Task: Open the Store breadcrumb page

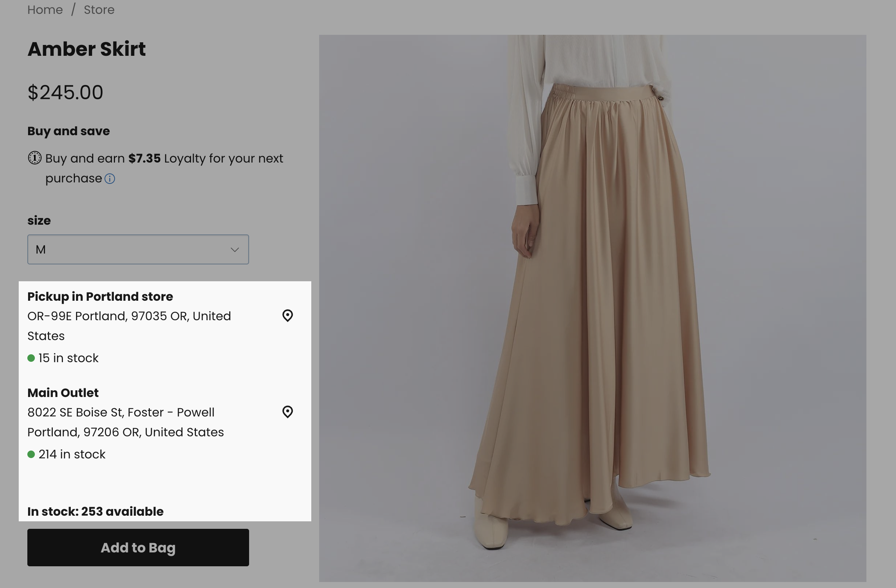Action: 99,9
